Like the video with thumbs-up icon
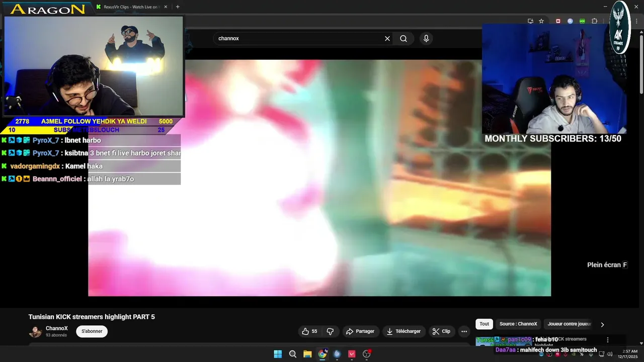The width and height of the screenshot is (644, 362). click(x=309, y=331)
